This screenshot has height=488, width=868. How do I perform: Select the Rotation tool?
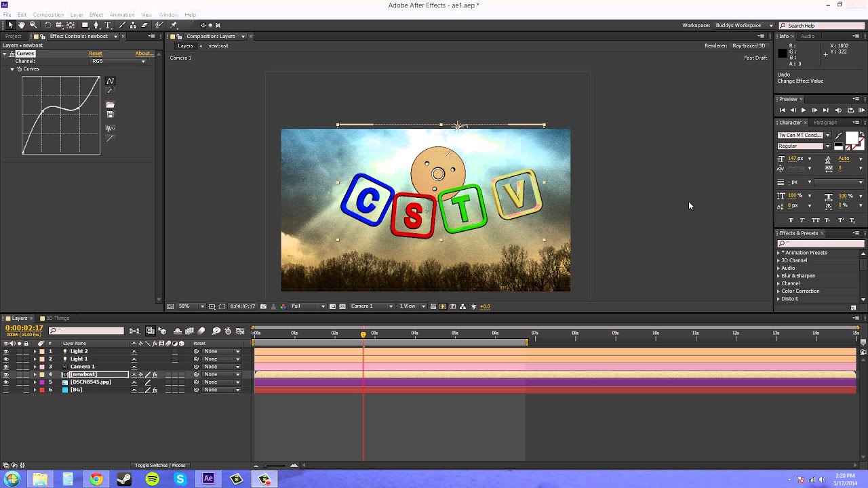(x=47, y=25)
